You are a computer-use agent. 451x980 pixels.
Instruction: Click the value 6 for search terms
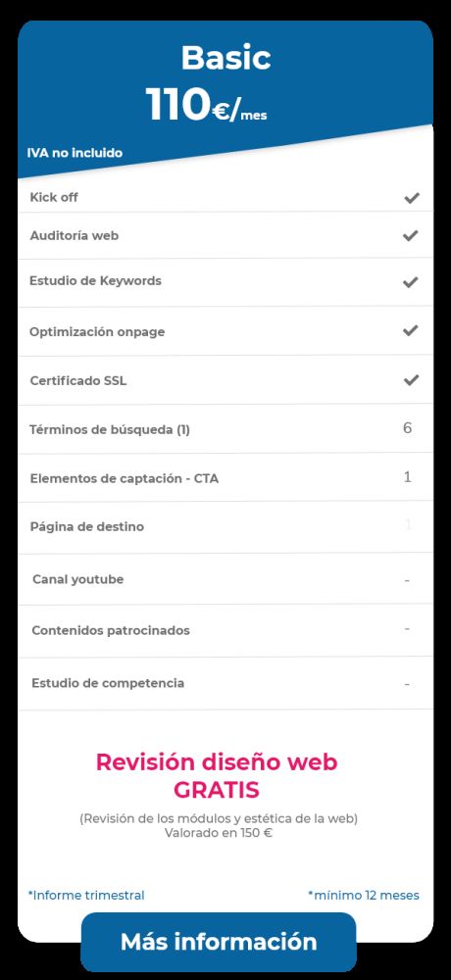(407, 428)
